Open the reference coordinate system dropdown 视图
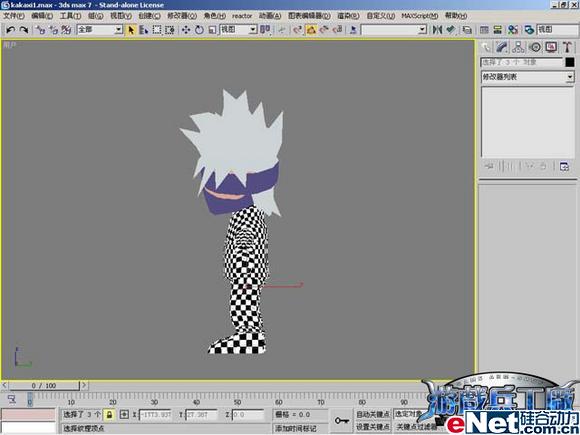Viewport: 580px width, 435px height. [239, 30]
